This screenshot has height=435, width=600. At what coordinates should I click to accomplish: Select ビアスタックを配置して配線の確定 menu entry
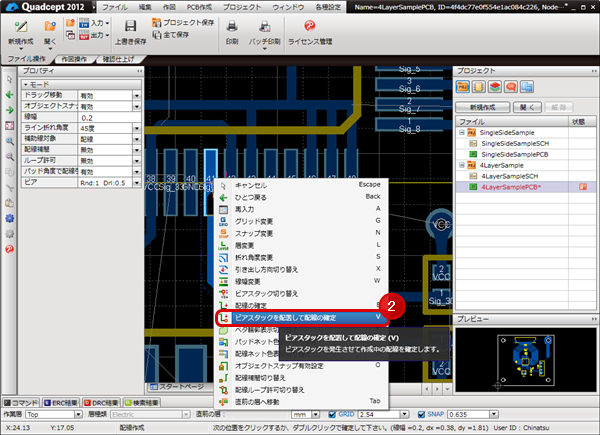(x=302, y=318)
